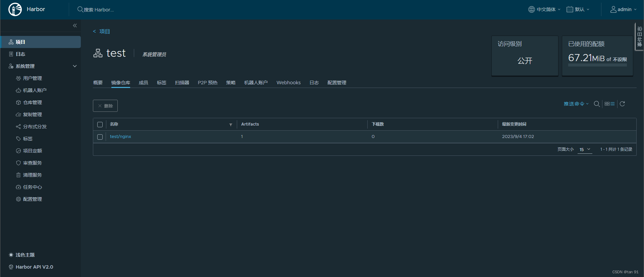644x277 pixels.
Task: Open the 策略 tab
Action: pos(231,83)
